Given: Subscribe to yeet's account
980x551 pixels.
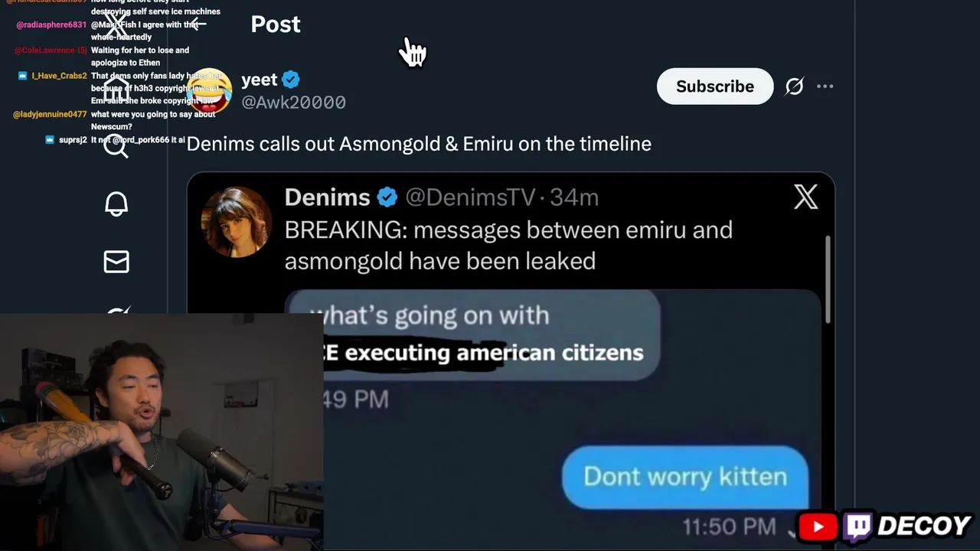Looking at the screenshot, I should pos(714,86).
